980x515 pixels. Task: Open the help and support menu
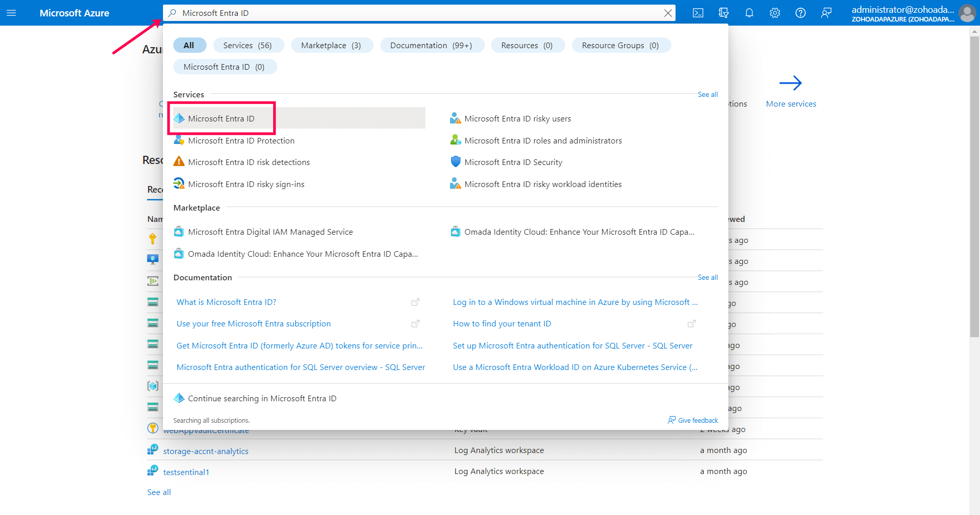(x=800, y=13)
